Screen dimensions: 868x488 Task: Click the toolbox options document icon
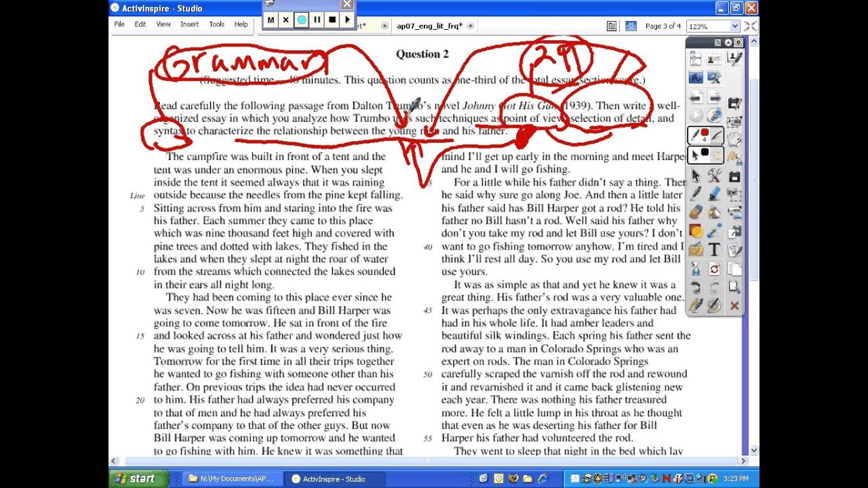tap(717, 42)
